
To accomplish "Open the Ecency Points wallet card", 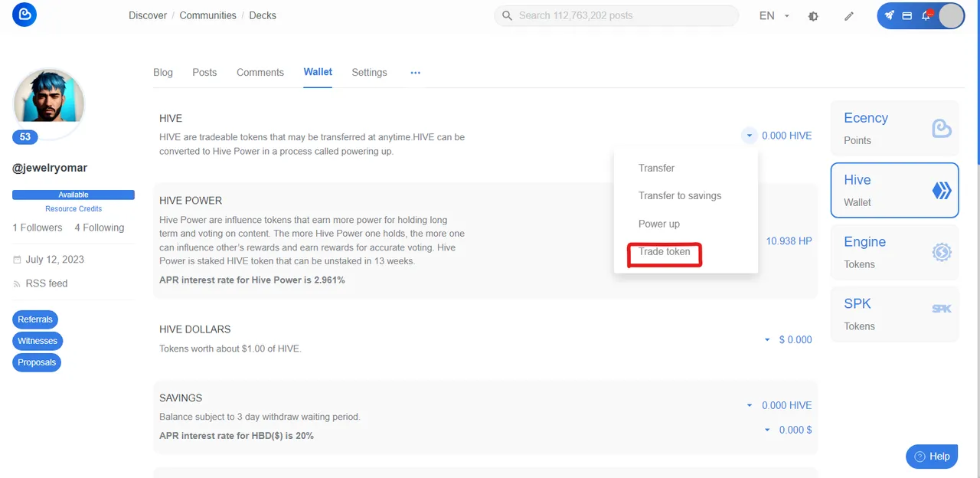I will pyautogui.click(x=894, y=129).
